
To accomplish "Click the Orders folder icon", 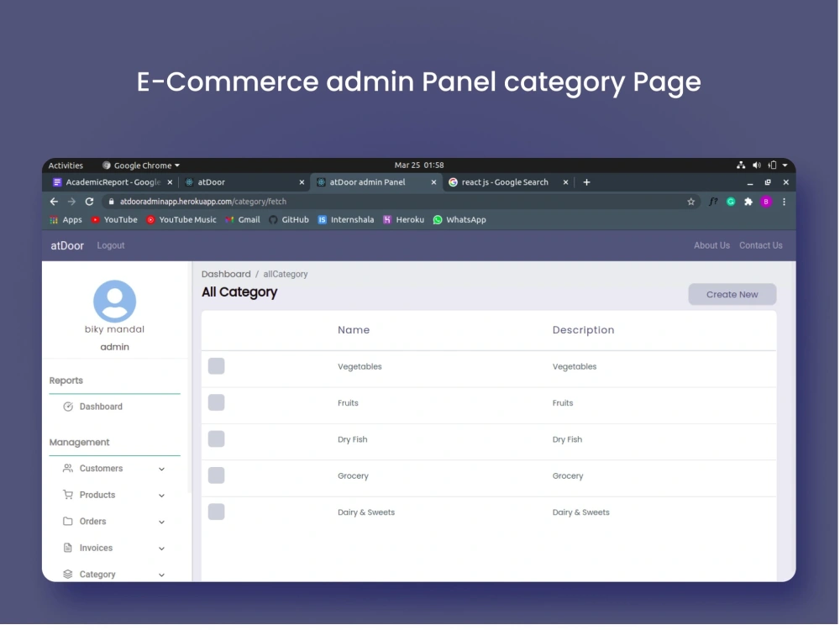I will [x=68, y=522].
